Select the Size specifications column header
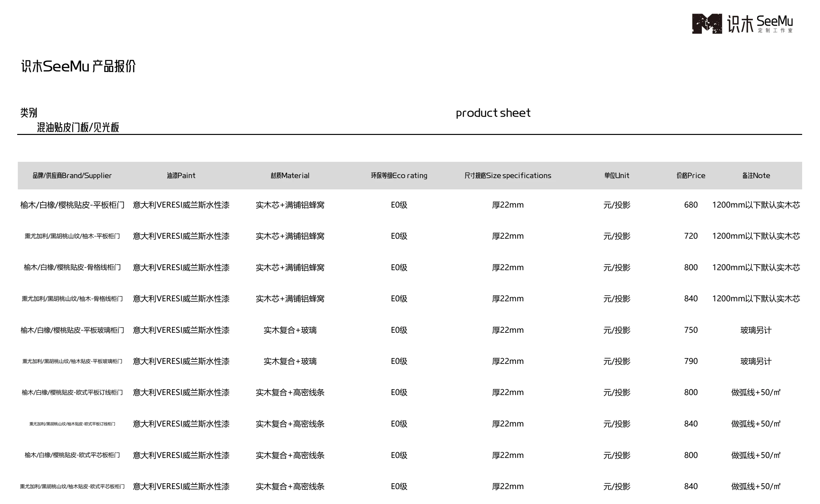This screenshot has width=820, height=504. pyautogui.click(x=508, y=175)
